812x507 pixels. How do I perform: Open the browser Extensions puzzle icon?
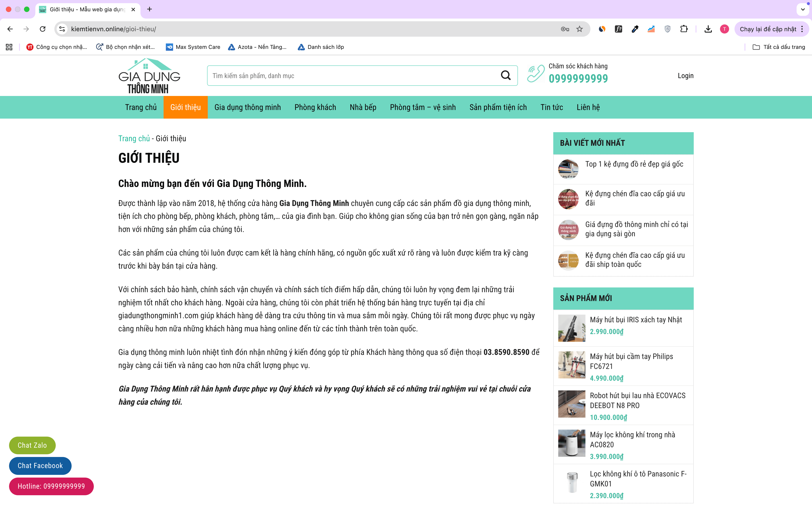[684, 29]
